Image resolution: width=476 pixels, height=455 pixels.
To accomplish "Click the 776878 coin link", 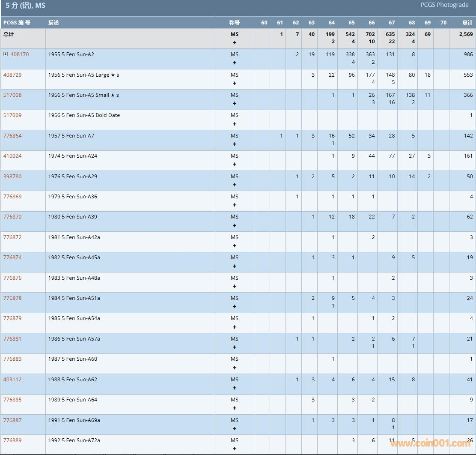I will coord(12,298).
